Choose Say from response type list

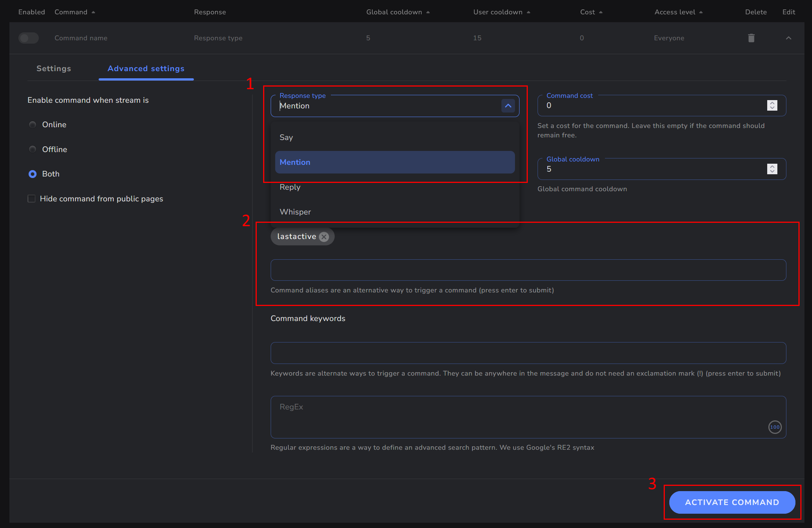pyautogui.click(x=286, y=137)
